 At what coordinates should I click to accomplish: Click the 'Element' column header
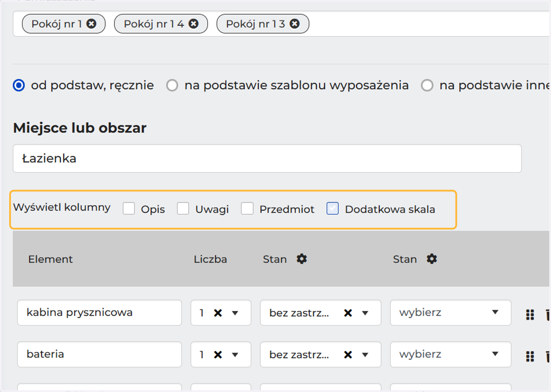coord(51,259)
